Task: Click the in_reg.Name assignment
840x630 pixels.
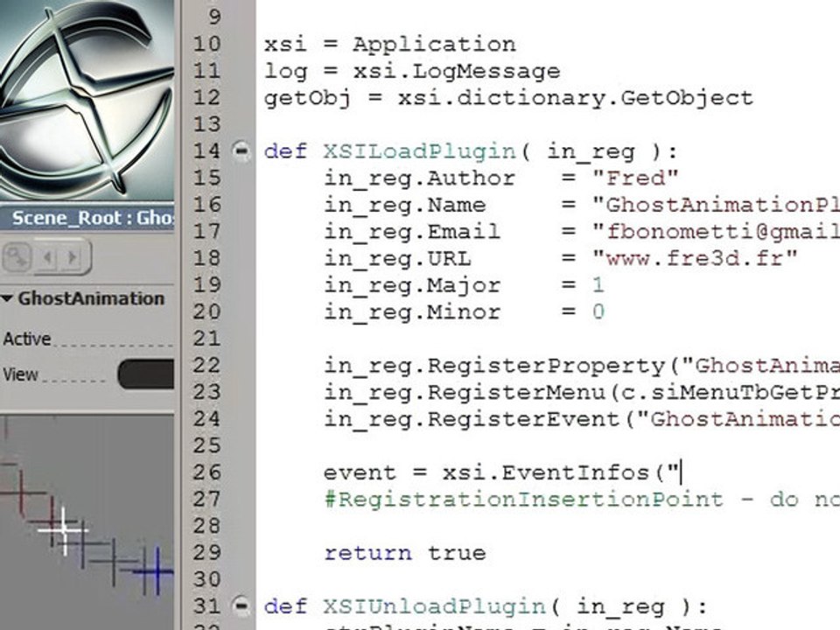Action: tap(582, 205)
